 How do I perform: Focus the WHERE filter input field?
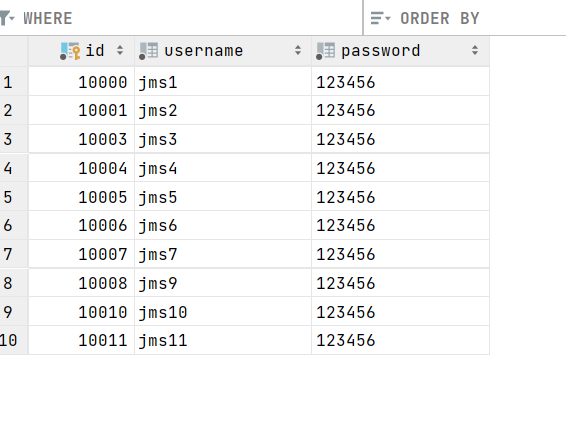pyautogui.click(x=191, y=18)
